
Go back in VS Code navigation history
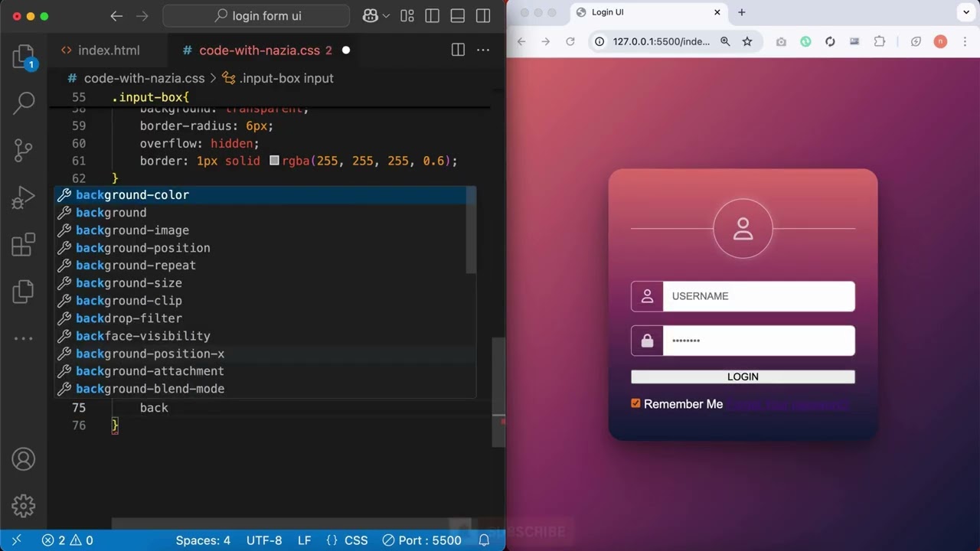116,16
